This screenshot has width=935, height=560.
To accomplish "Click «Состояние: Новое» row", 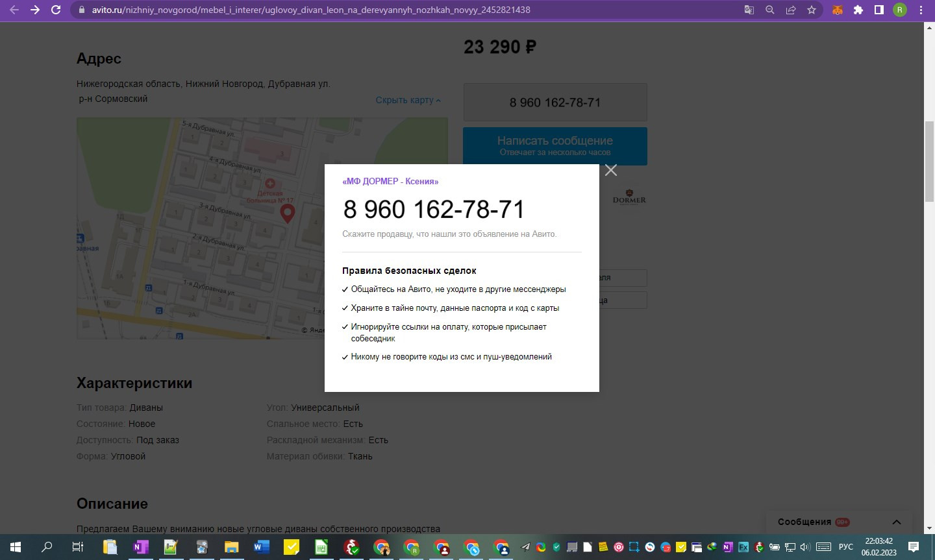I will pos(116,424).
